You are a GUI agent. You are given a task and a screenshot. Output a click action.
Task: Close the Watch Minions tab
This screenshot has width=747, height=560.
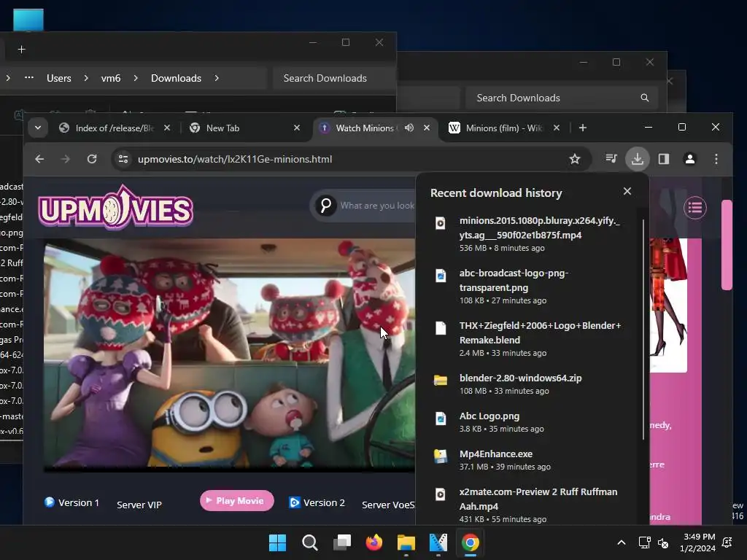pyautogui.click(x=426, y=128)
